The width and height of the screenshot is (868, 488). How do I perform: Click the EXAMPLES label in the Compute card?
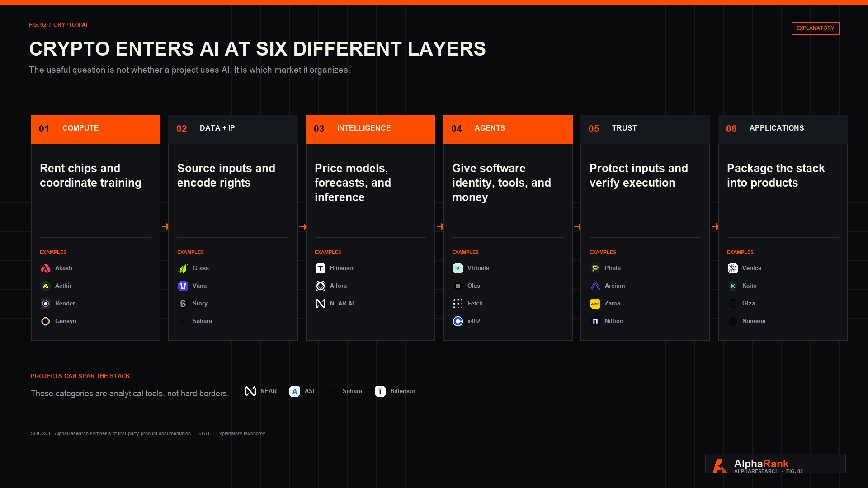tap(53, 253)
